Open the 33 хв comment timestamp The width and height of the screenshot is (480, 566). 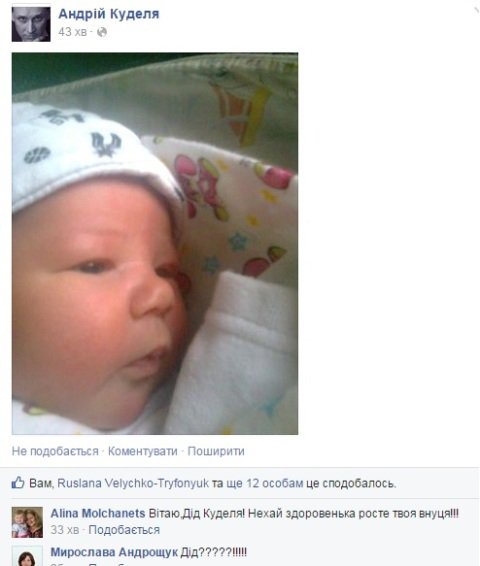coord(65,530)
